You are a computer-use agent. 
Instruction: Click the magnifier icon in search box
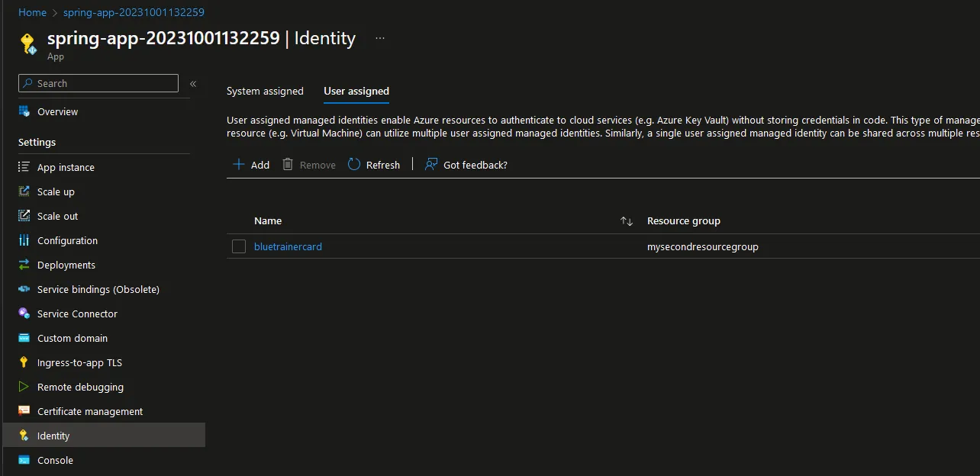27,83
